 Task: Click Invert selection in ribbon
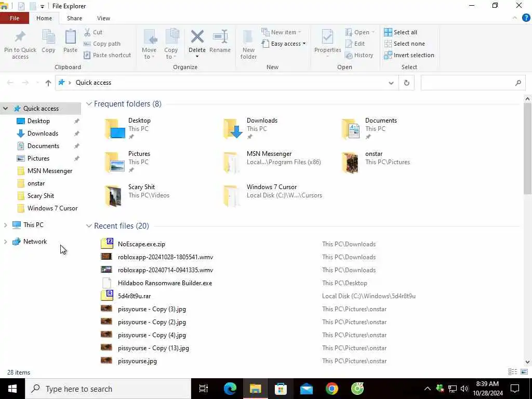coord(409,55)
